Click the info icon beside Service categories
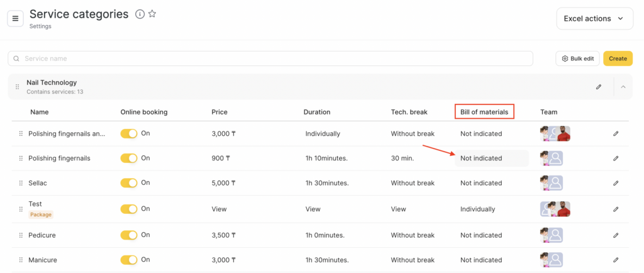Image resolution: width=644 pixels, height=273 pixels. (x=140, y=14)
